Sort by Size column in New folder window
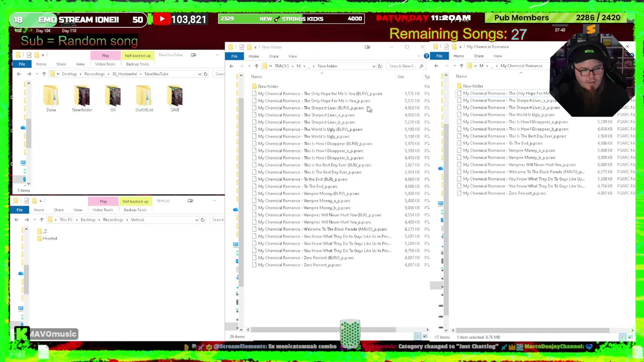The width and height of the screenshot is (644, 362). (x=400, y=76)
